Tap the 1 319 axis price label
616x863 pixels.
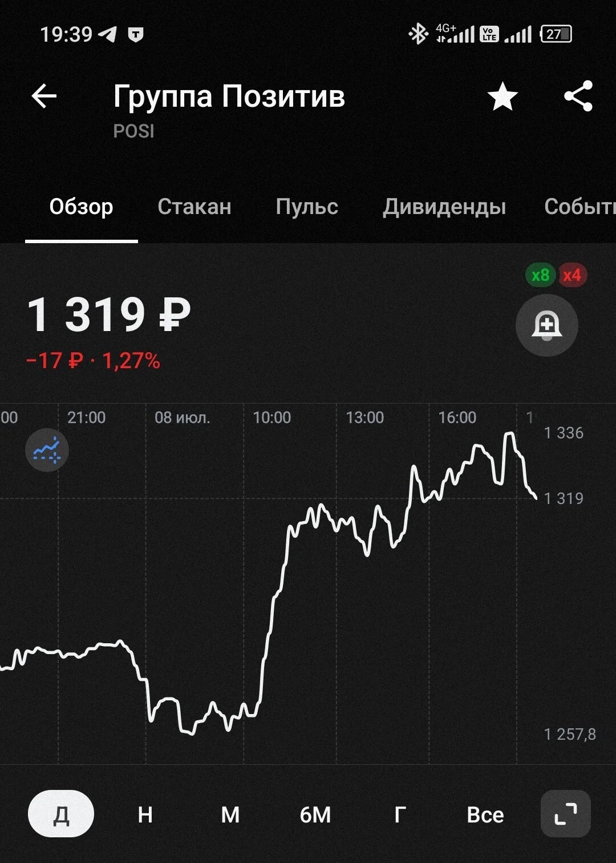tap(564, 498)
